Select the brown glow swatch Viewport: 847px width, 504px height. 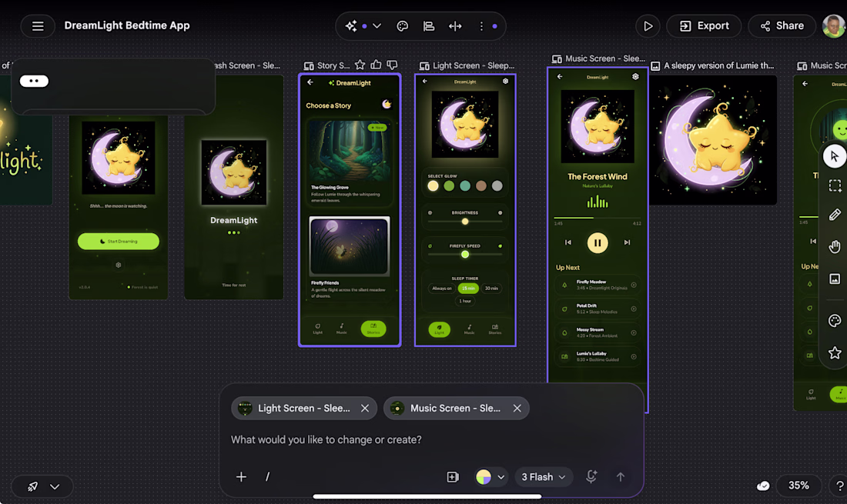480,186
